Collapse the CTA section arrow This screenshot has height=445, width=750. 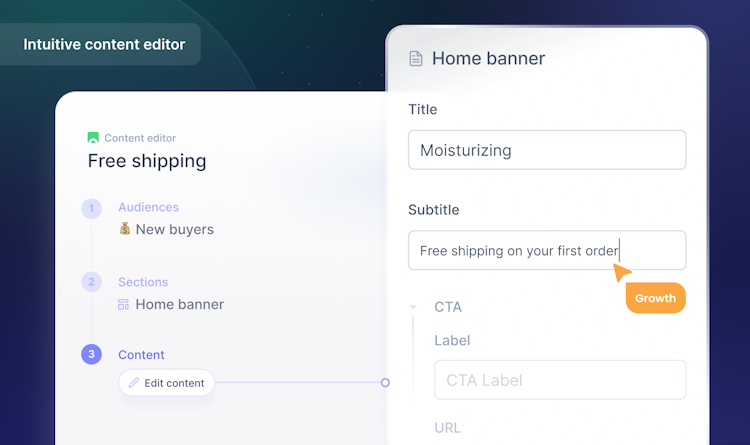(413, 307)
